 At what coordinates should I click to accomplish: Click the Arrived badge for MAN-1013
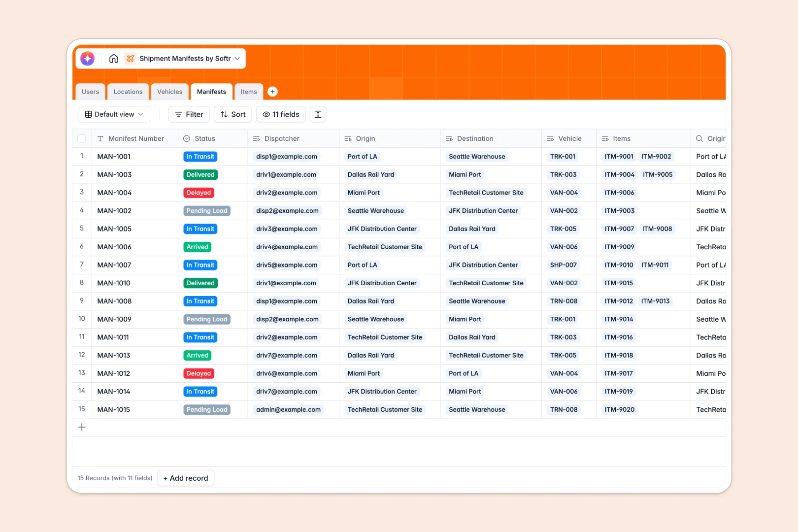coord(198,355)
